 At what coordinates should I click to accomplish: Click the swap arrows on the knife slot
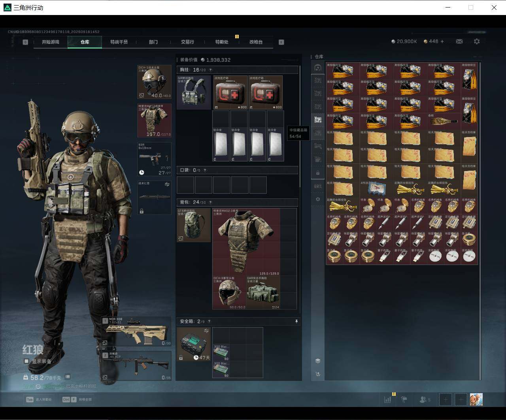(x=167, y=185)
